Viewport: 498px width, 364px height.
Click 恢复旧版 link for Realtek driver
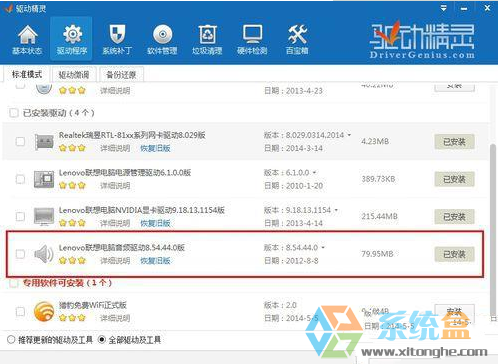155,148
